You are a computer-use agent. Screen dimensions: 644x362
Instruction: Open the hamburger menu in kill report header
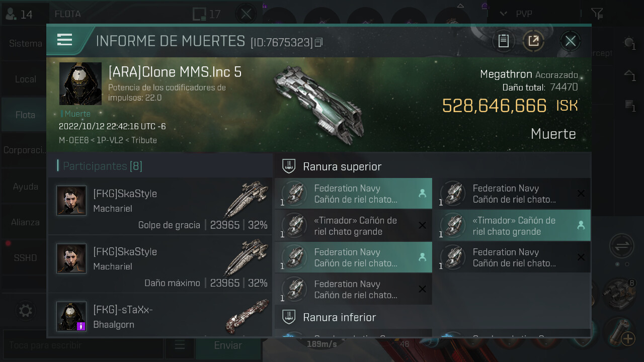(x=65, y=40)
